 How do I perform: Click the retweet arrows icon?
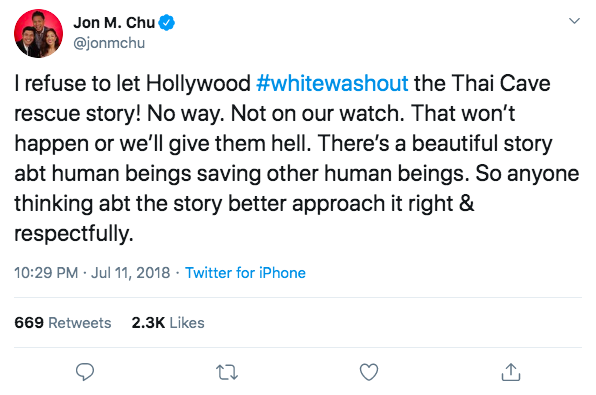227,372
